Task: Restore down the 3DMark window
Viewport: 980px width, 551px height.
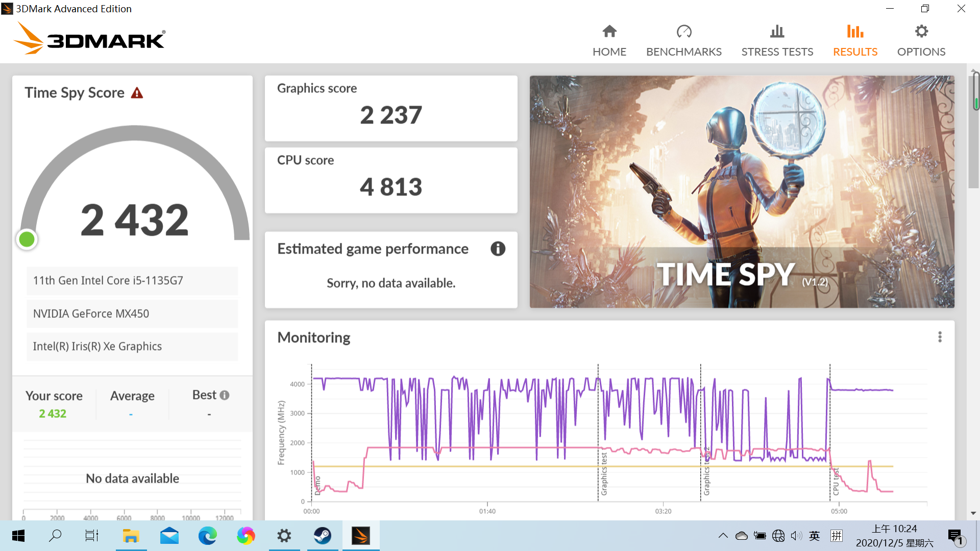Action: point(925,9)
